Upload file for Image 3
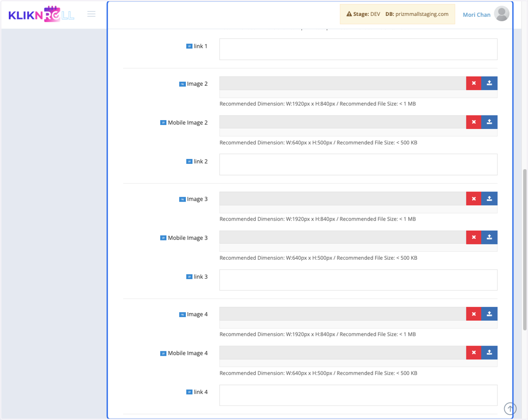Image resolution: width=528 pixels, height=420 pixels. click(489, 199)
